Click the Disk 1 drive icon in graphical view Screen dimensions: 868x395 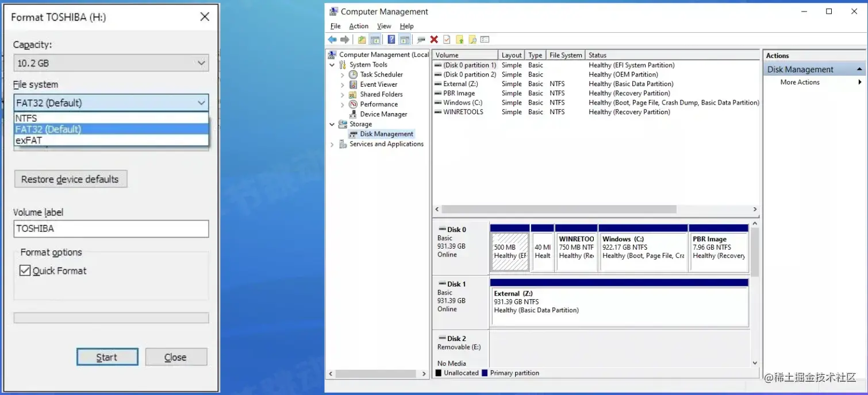(x=442, y=284)
